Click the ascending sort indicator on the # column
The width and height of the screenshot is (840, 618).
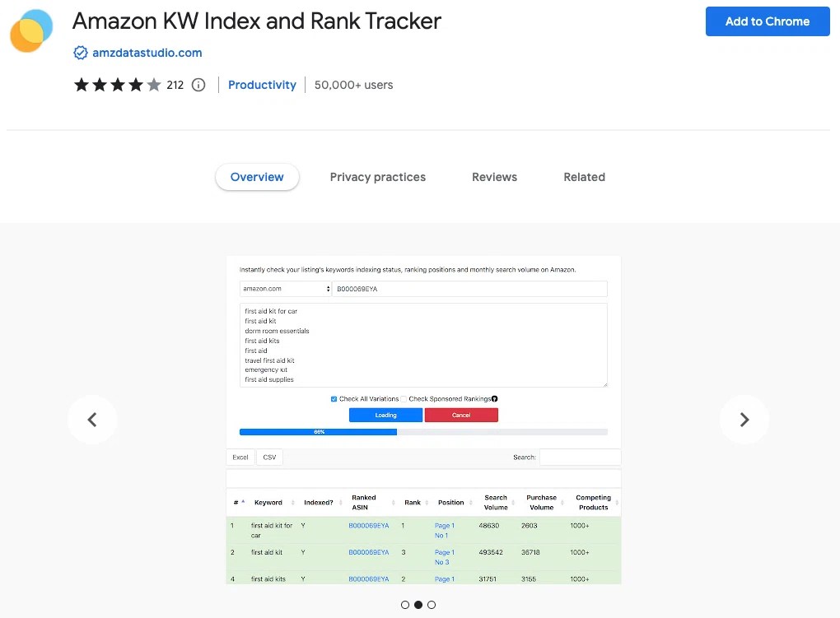point(243,500)
